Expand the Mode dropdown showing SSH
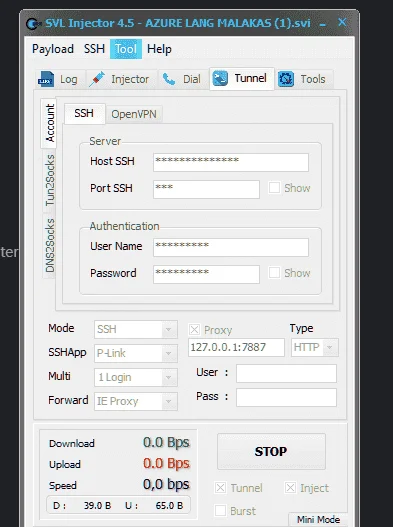393x527 pixels. 169,329
